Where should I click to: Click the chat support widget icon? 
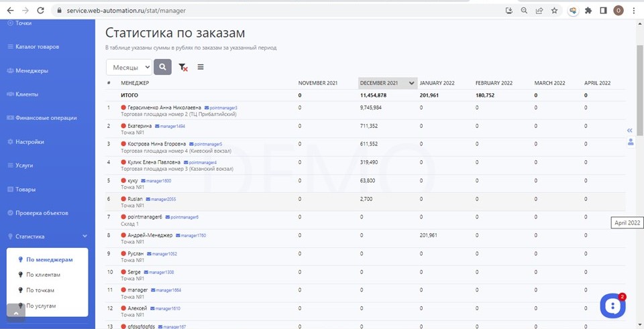[612, 306]
